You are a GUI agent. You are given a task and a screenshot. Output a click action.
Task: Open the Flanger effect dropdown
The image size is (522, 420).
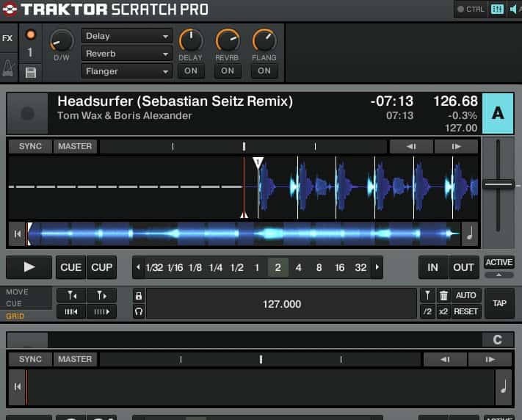coord(127,71)
